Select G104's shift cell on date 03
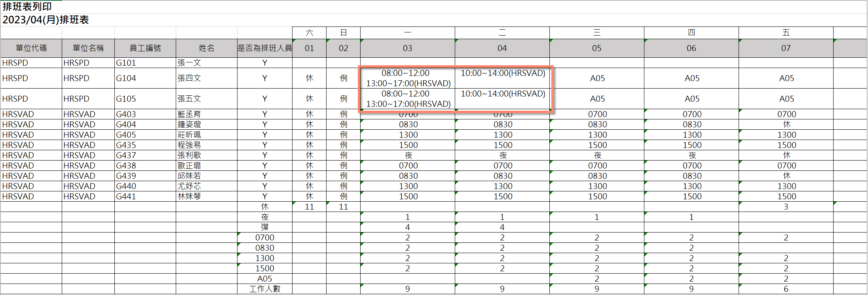The image size is (868, 295). 408,78
